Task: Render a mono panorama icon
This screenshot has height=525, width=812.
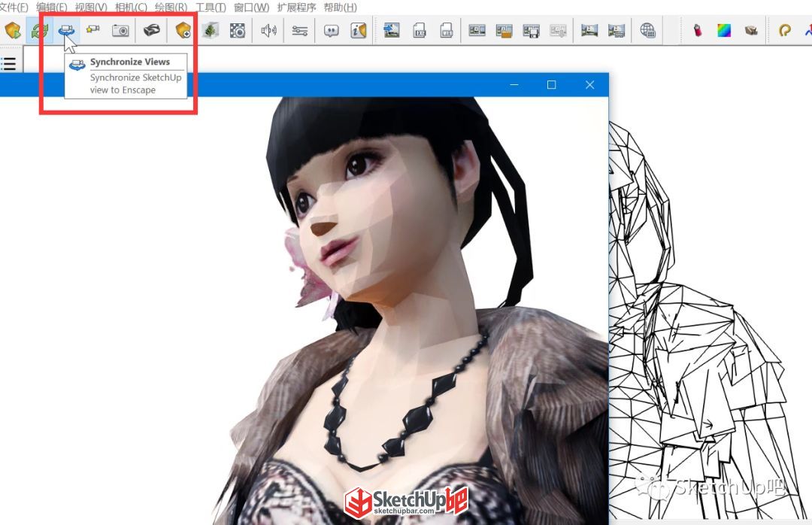Action: [x=589, y=31]
